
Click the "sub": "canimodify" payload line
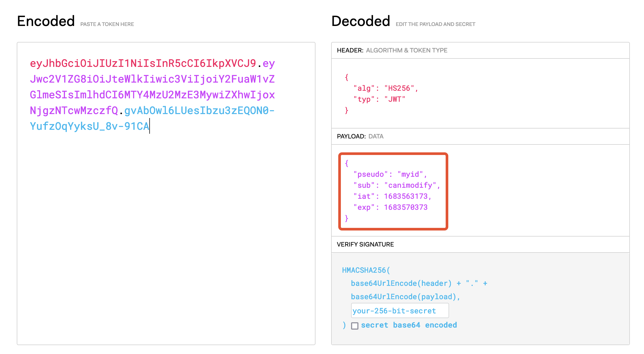[397, 185]
